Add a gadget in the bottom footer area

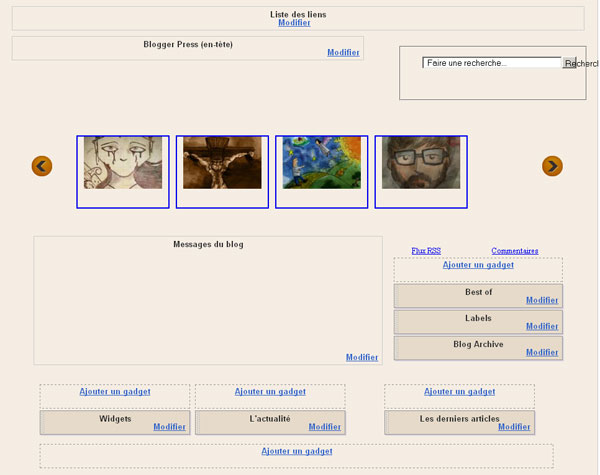coord(297,451)
